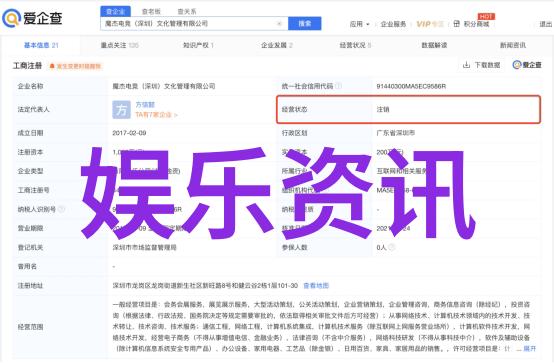Click the info icon beside 0人 insured count
This screenshot has height=363, width=554.
pos(391,247)
